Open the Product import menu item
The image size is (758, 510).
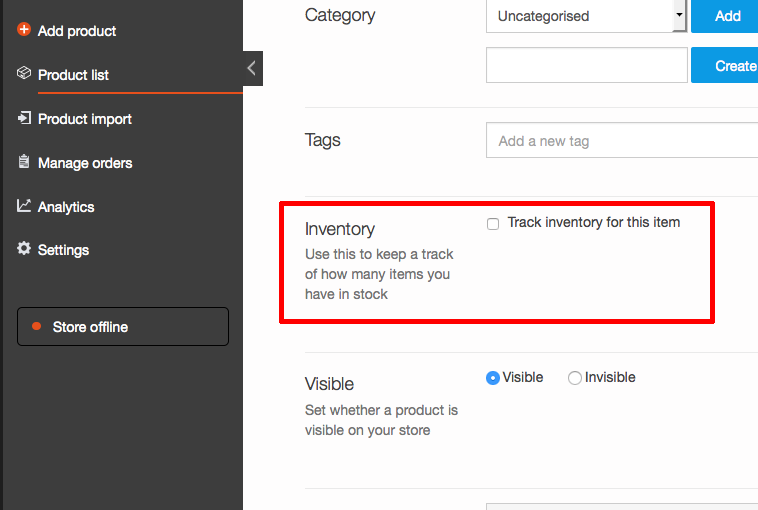click(x=85, y=119)
